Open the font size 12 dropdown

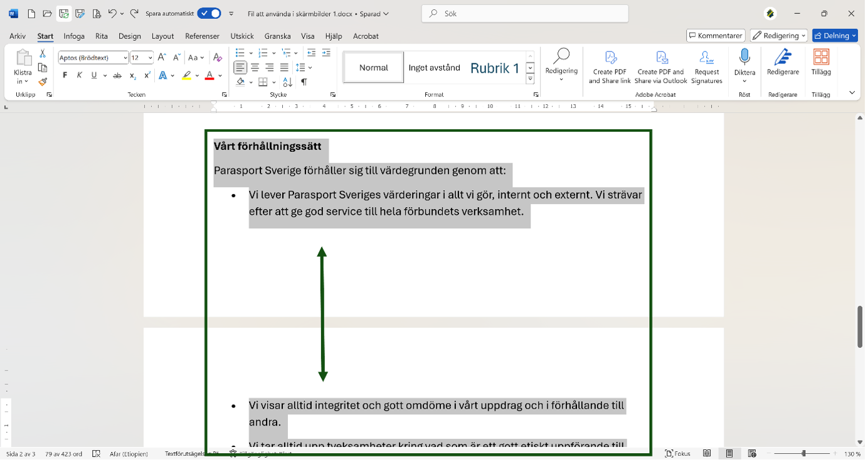151,58
